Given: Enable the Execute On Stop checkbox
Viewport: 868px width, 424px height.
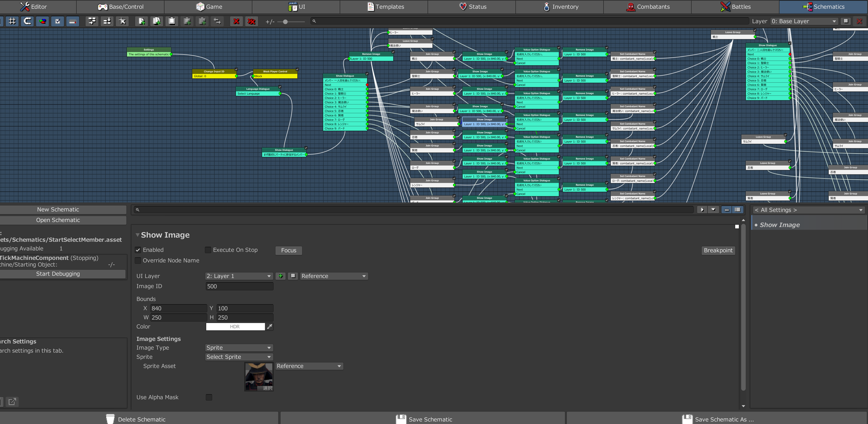Looking at the screenshot, I should tap(208, 250).
